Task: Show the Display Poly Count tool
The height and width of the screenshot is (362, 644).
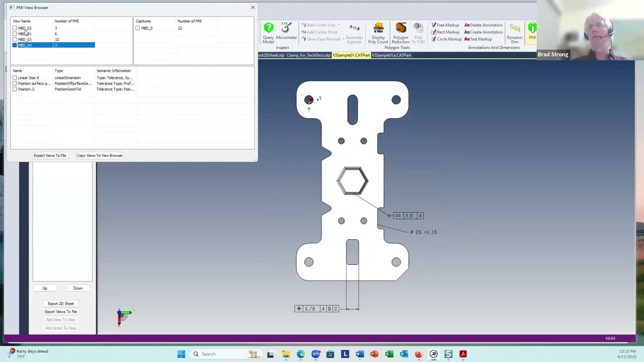Action: (x=378, y=33)
